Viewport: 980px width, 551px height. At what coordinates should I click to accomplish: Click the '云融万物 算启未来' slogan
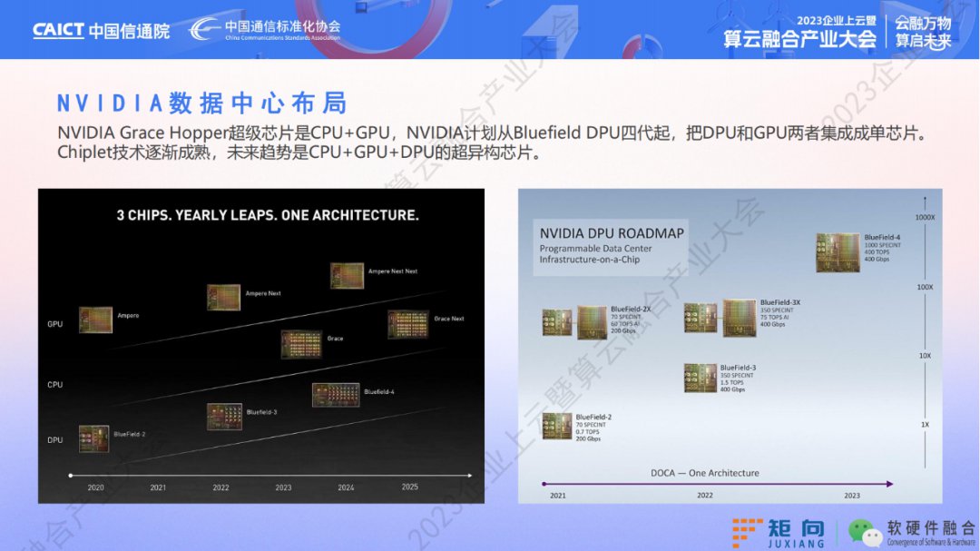pos(923,32)
